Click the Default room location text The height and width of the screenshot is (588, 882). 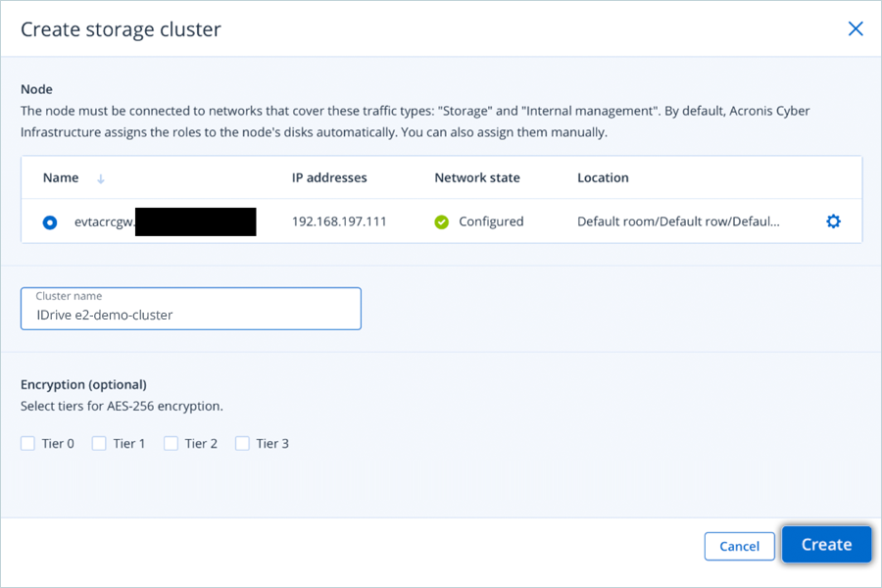tap(678, 222)
